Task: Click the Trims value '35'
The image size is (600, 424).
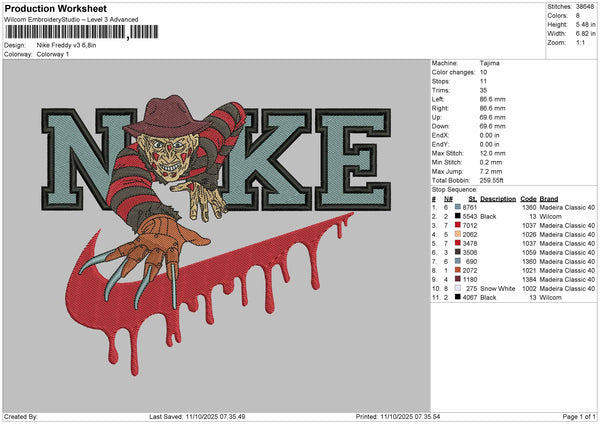Action: coord(483,90)
